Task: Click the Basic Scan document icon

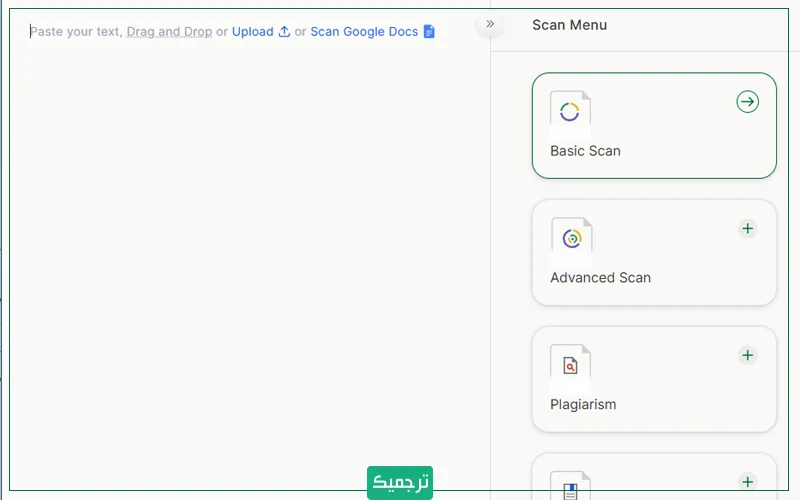Action: [570, 112]
